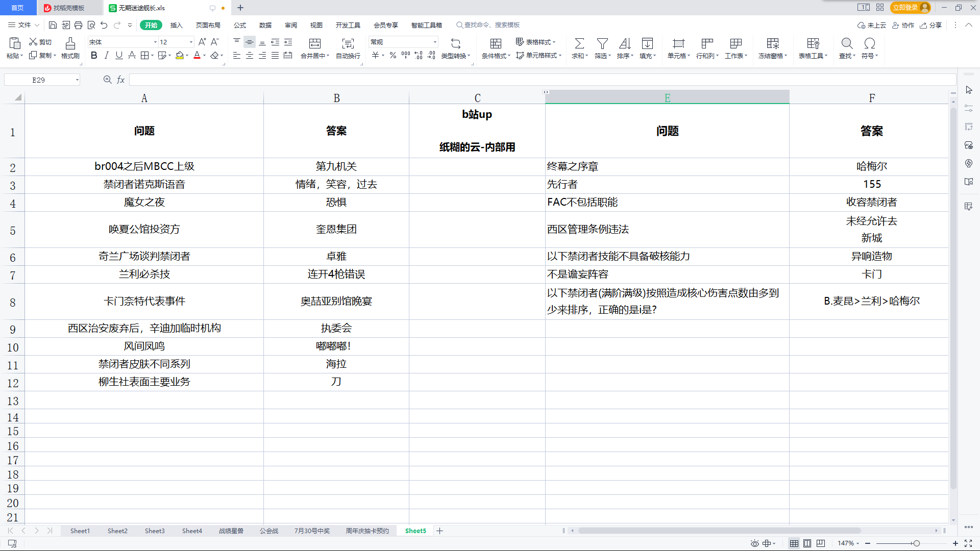
Task: Click the Cut (剪切) scissors button
Action: [x=40, y=42]
